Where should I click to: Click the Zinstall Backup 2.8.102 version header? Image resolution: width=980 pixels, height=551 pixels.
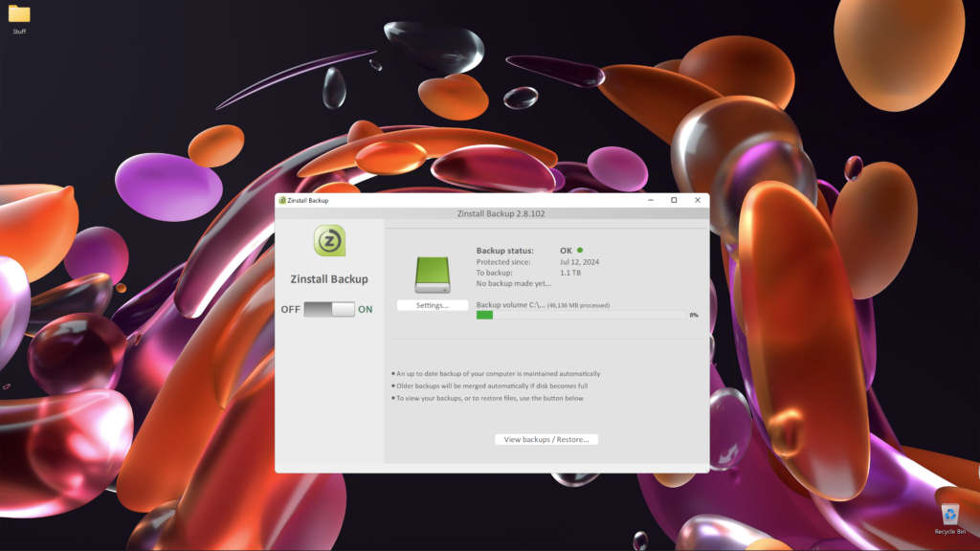[495, 214]
